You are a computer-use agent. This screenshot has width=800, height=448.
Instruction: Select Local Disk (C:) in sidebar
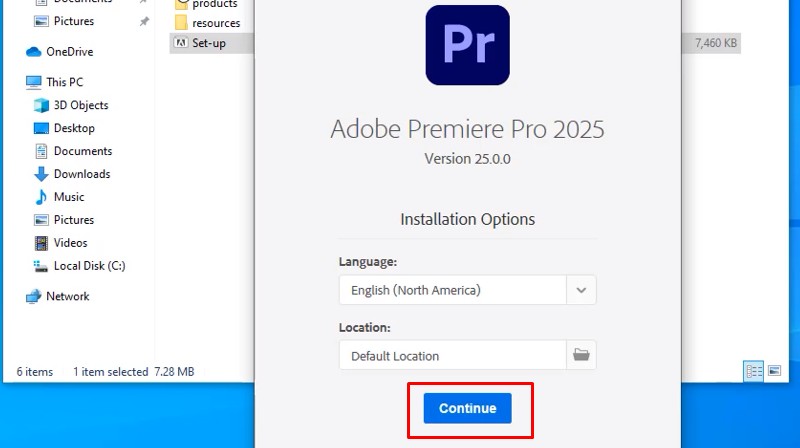pos(89,266)
